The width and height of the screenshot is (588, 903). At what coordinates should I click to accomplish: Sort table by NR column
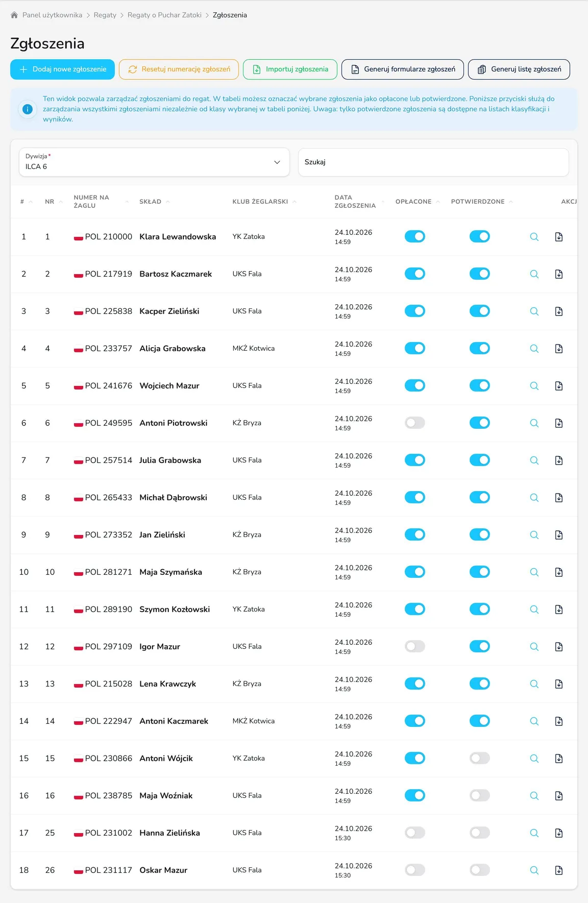[x=54, y=202]
